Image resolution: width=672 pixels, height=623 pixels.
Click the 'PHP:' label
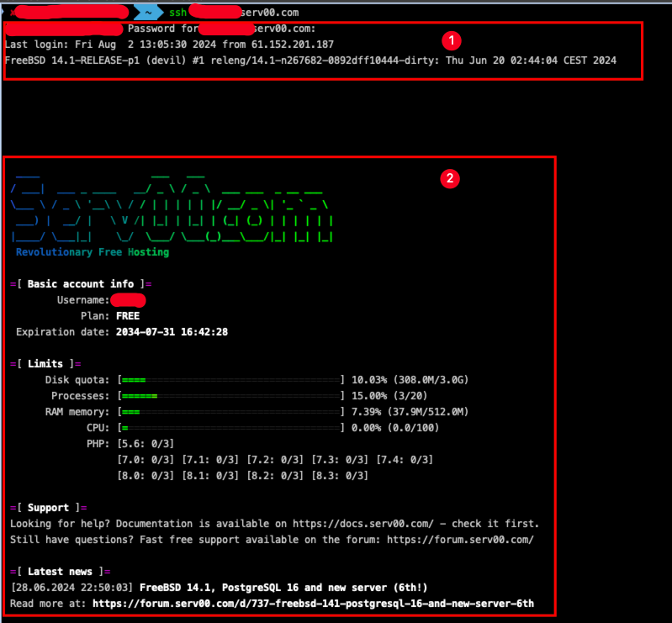pos(98,444)
